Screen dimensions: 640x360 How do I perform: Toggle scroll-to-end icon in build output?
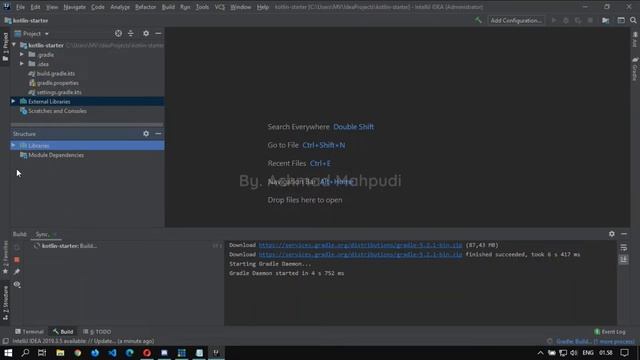624,260
